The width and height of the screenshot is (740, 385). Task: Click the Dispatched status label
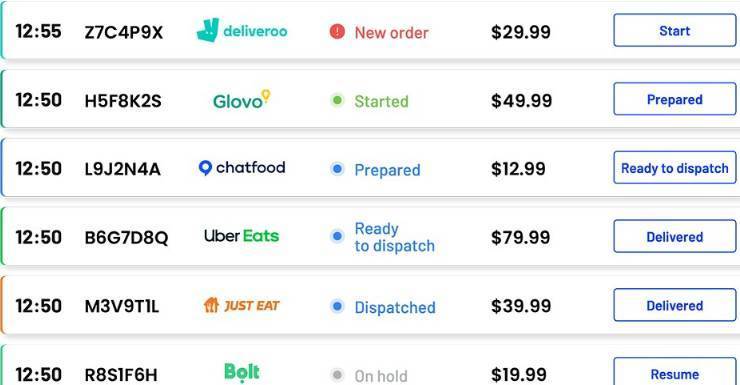395,307
